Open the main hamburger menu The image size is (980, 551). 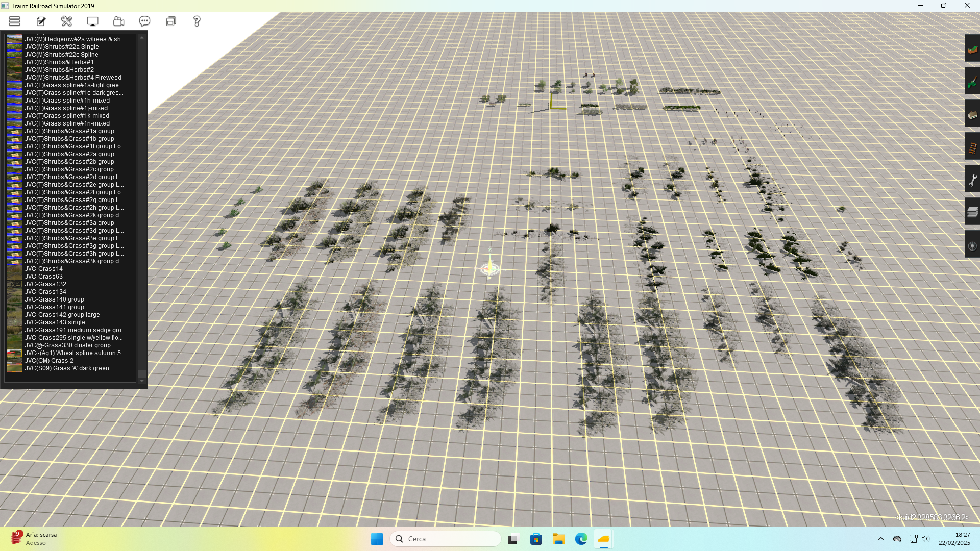point(14,21)
